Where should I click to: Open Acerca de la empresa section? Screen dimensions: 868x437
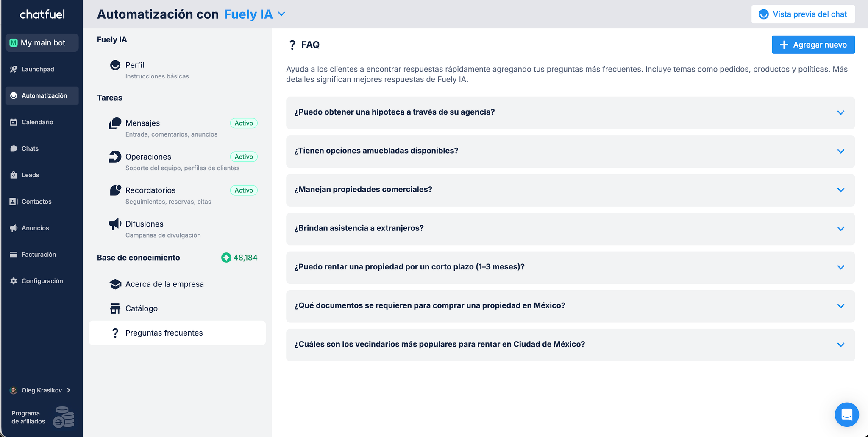coord(164,284)
